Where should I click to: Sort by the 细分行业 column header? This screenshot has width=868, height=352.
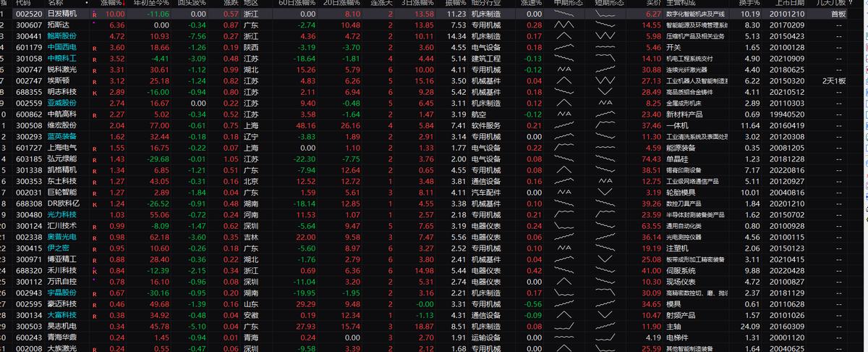[x=487, y=3]
